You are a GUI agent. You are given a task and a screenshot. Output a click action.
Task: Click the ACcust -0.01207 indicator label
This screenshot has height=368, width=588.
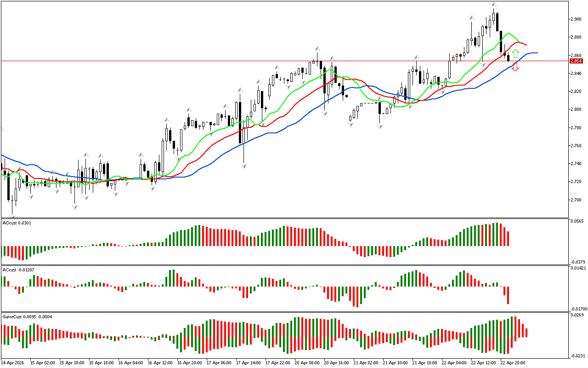click(19, 270)
